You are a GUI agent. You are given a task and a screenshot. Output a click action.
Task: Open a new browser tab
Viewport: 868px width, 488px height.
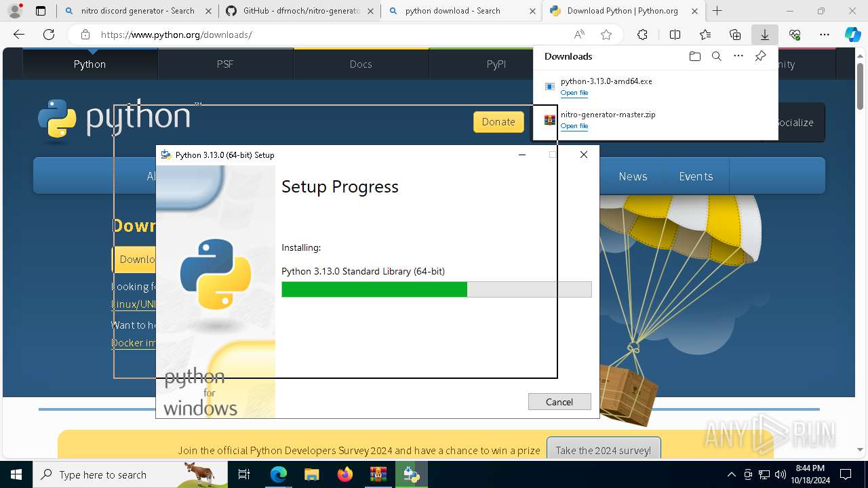click(x=717, y=11)
